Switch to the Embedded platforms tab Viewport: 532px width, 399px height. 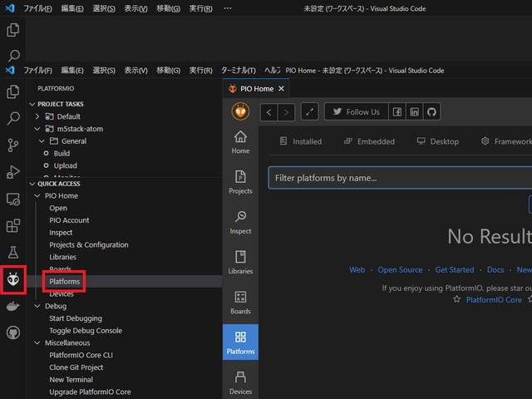coord(369,141)
